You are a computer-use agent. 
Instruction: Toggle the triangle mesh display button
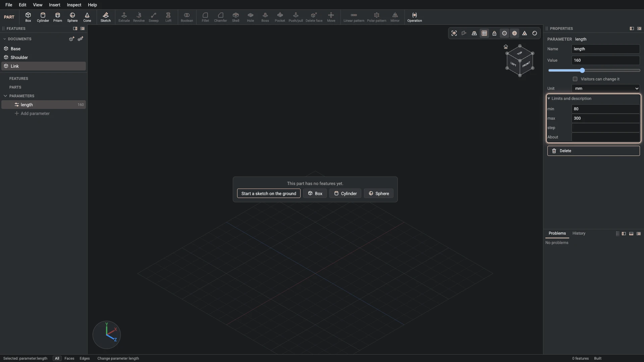525,33
